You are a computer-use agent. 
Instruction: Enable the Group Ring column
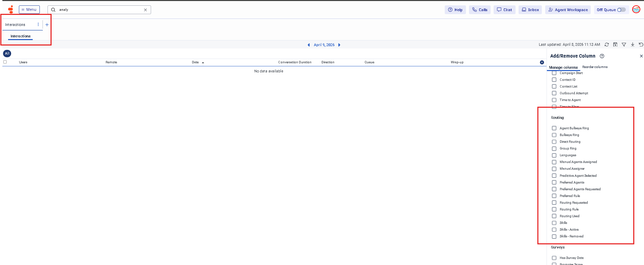pyautogui.click(x=554, y=148)
